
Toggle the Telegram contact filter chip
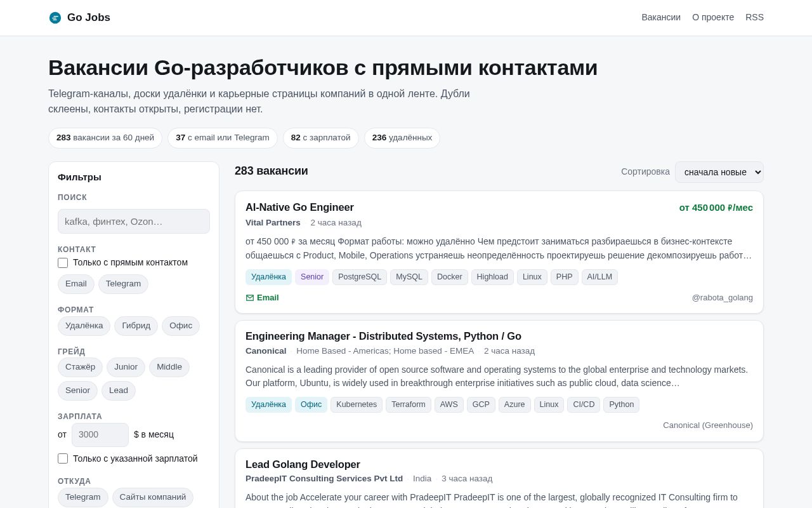pyautogui.click(x=123, y=284)
